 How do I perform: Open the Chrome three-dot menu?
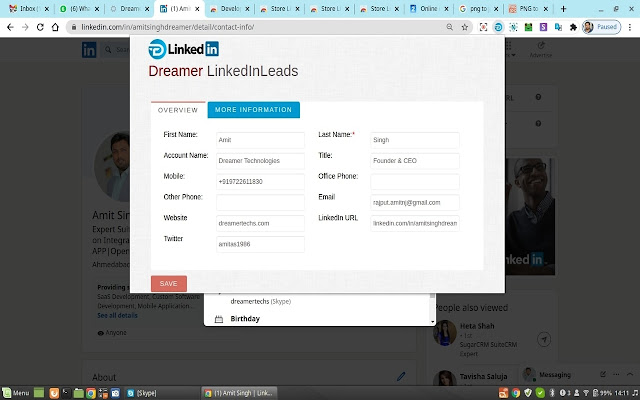click(x=630, y=27)
